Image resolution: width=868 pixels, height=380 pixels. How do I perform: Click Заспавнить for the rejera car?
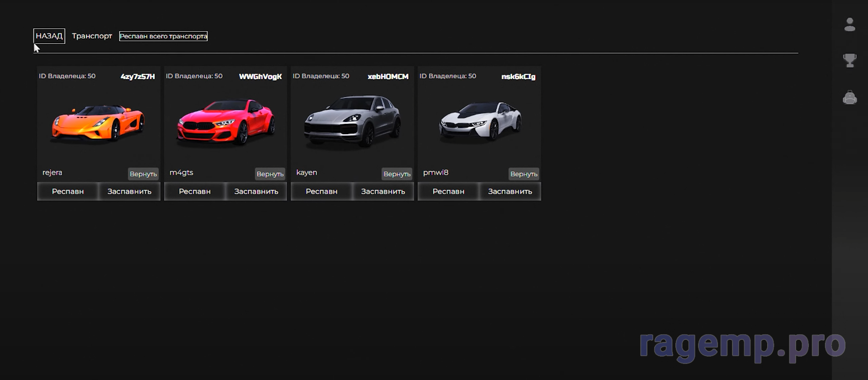pyautogui.click(x=129, y=192)
